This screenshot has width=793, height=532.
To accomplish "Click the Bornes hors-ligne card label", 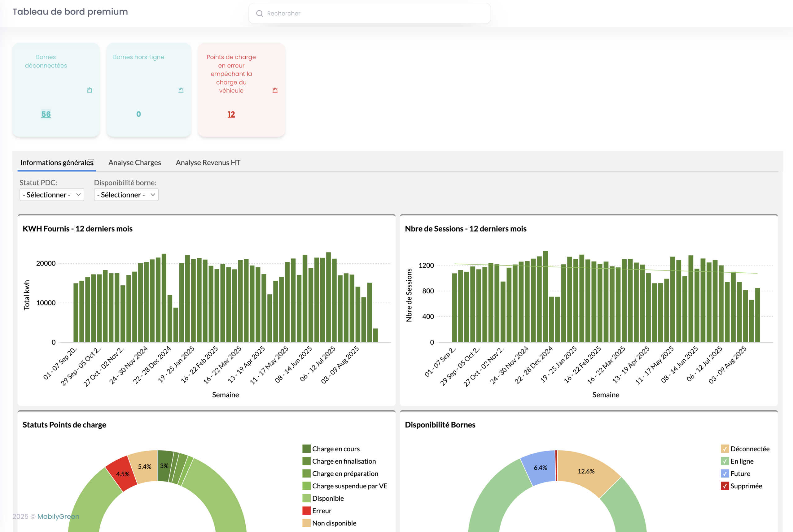I will point(138,57).
